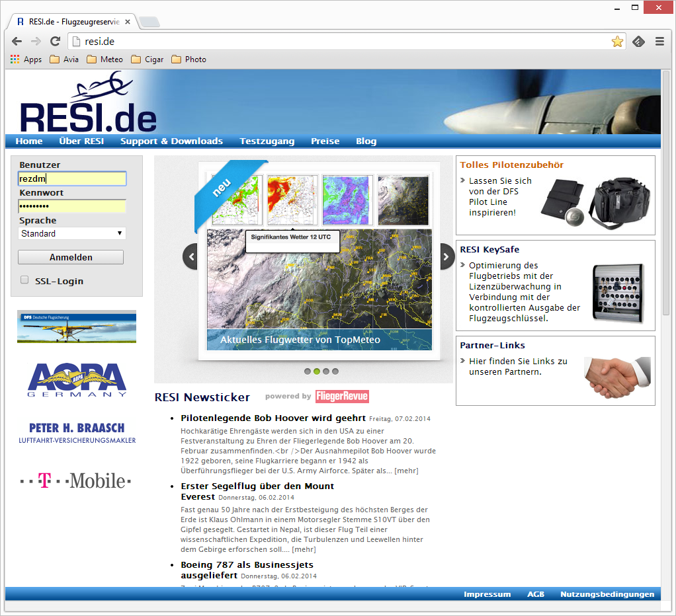This screenshot has height=616, width=676.
Task: Select the first carousel indicator dot
Action: [x=308, y=371]
